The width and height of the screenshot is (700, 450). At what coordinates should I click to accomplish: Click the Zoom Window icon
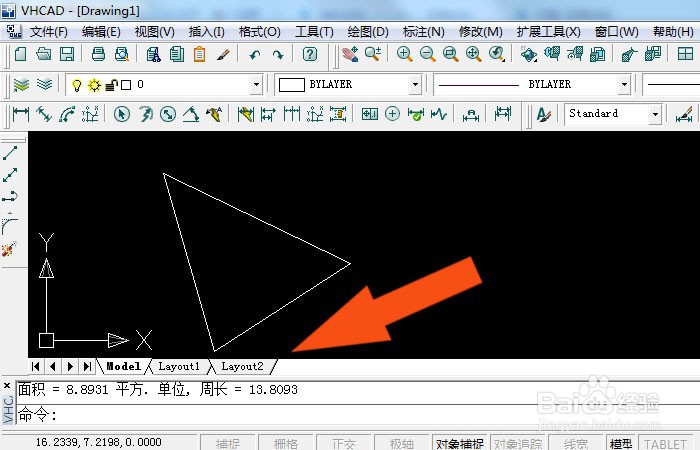(x=450, y=54)
